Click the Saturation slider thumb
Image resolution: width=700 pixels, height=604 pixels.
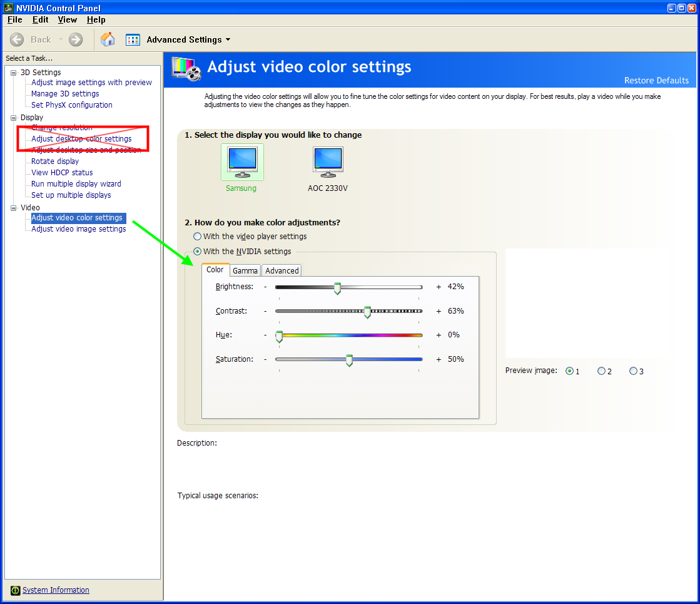coord(350,361)
